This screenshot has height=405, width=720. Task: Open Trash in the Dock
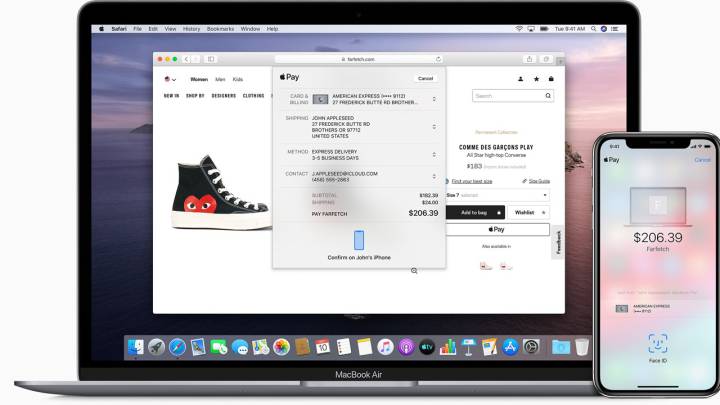[581, 348]
